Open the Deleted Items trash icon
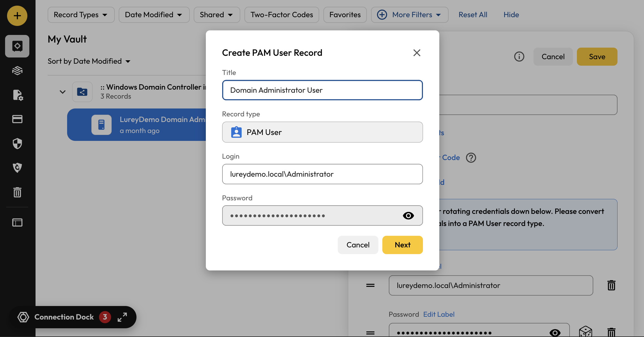The height and width of the screenshot is (337, 644). [17, 192]
